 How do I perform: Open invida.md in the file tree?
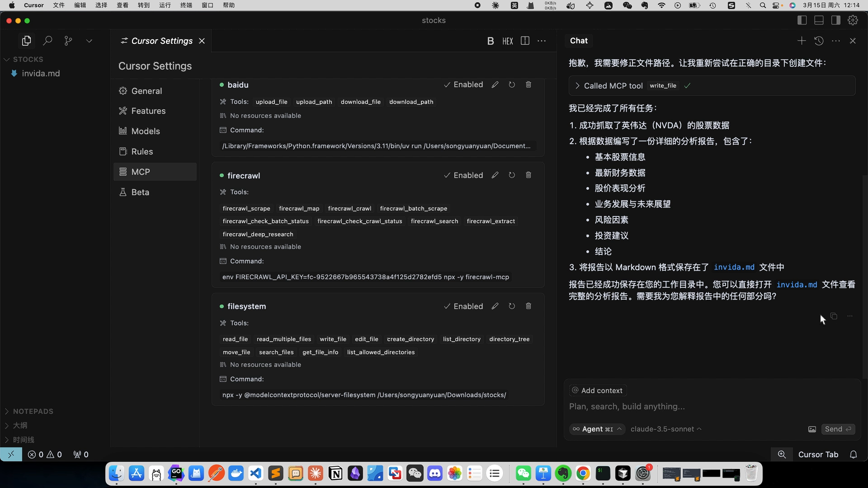41,73
